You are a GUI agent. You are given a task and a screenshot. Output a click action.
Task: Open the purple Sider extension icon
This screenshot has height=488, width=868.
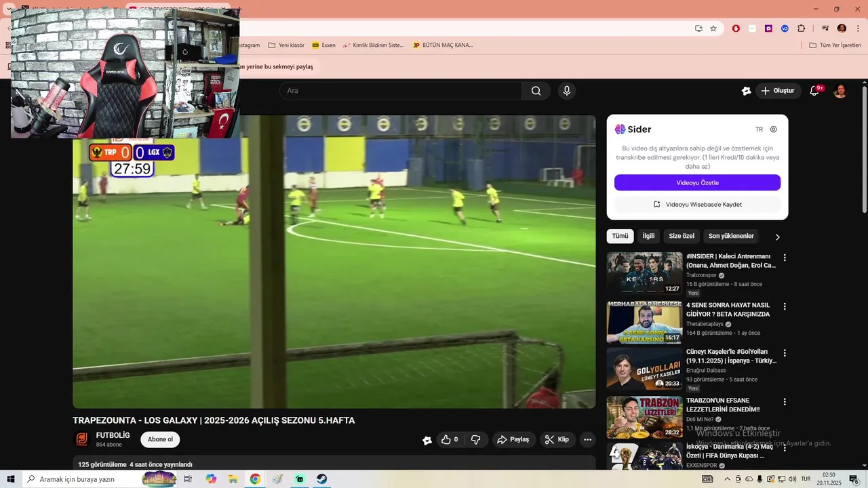768,28
